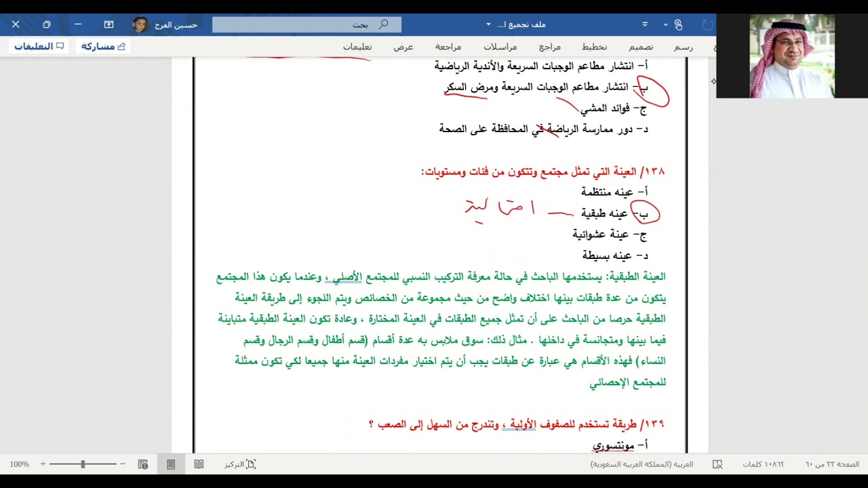Open the التعليقات (Comments) pane button
The image size is (868, 488).
click(39, 46)
